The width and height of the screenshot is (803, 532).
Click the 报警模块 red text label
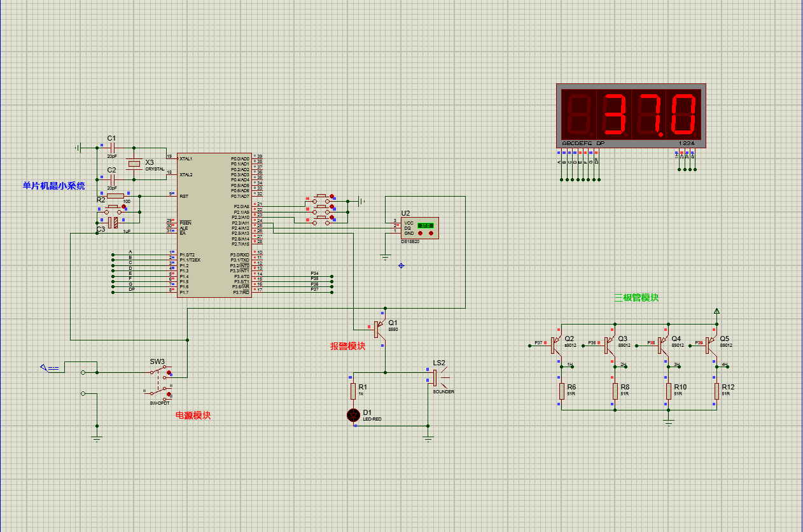[347, 346]
